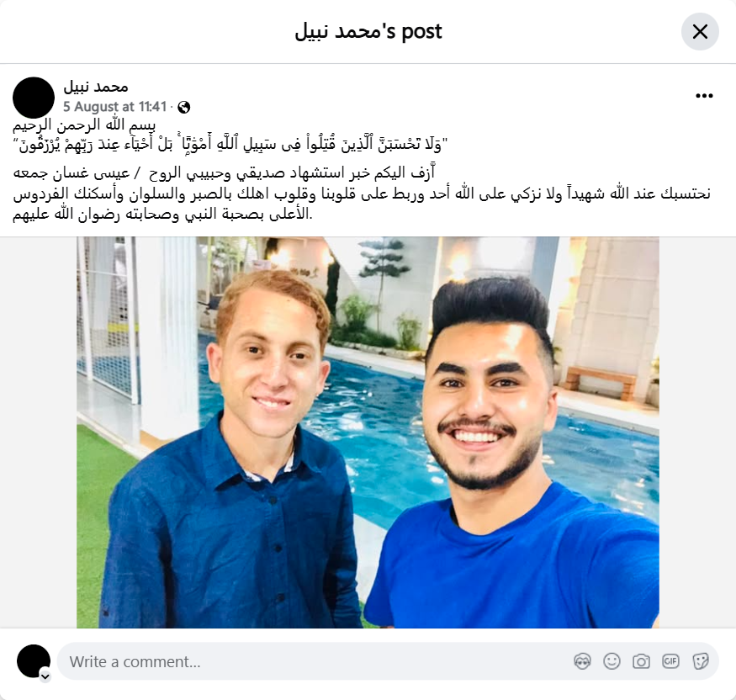Open the emoji picker in comment box
This screenshot has height=700, width=736.
point(612,661)
